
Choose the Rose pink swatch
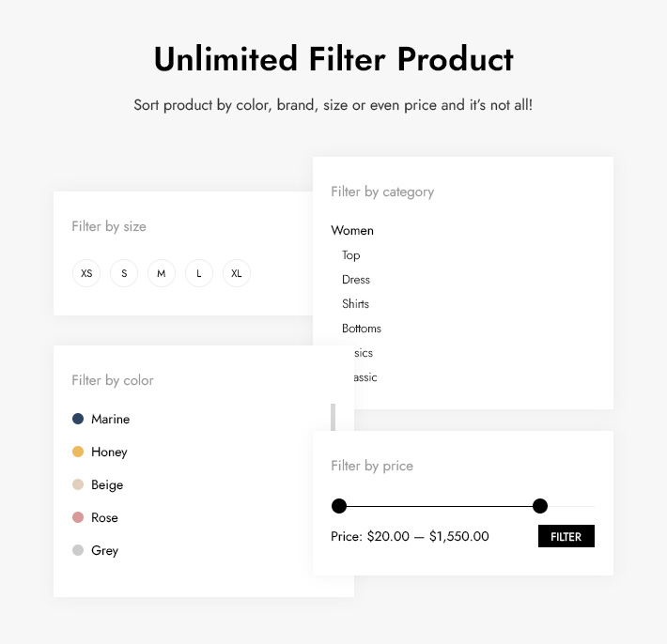click(x=78, y=517)
